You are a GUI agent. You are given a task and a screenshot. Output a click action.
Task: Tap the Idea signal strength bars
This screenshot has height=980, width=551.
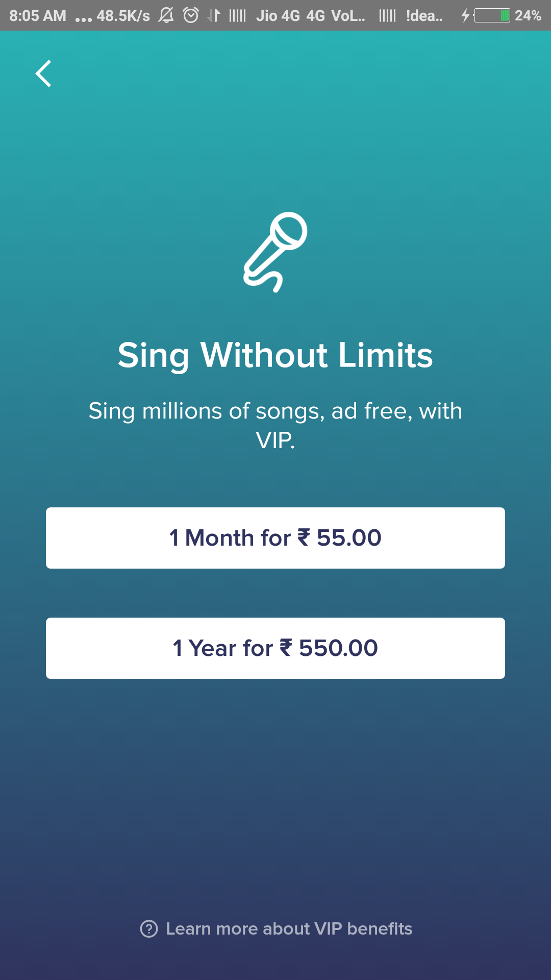tap(387, 15)
